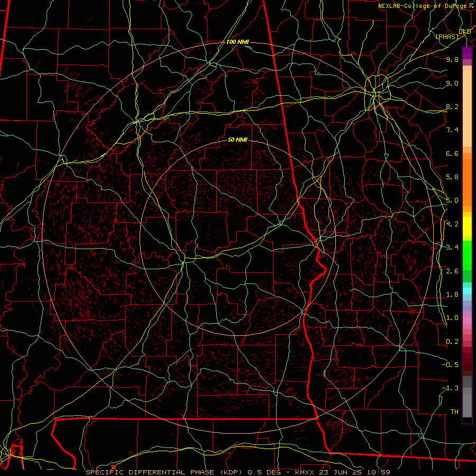476x476 pixels.
Task: Select the -0.5 scale label
Action: pos(450,365)
